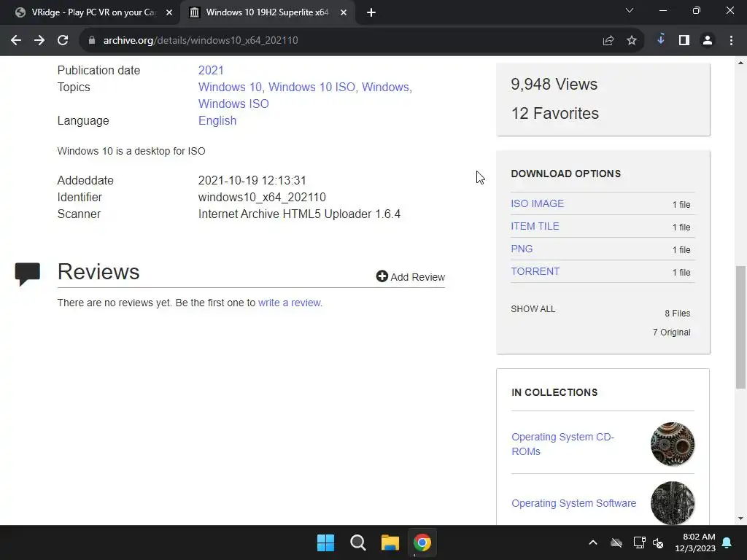Open Chrome's three-dot menu
Viewport: 747px width, 560px height.
(x=731, y=41)
